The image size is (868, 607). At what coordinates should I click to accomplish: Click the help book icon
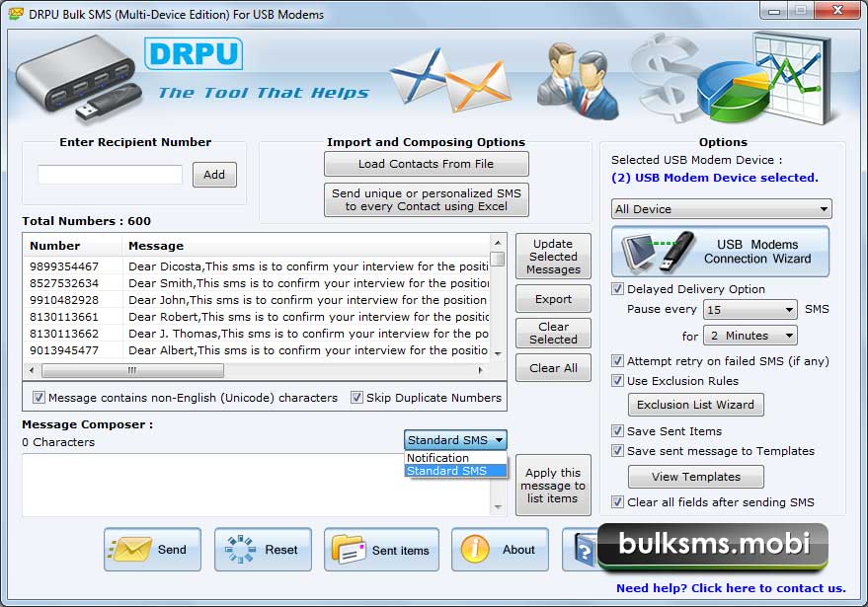pos(585,550)
